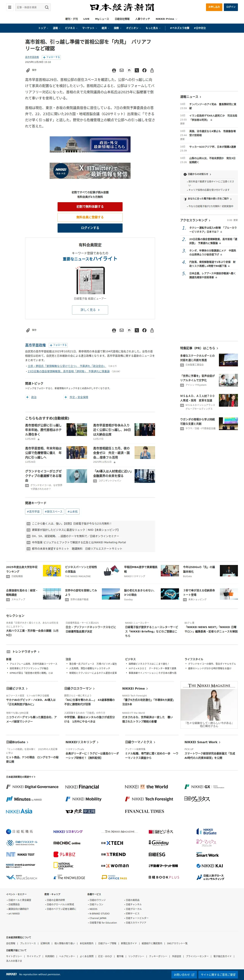Toggle フォローする next to the 高市早苗政権 tag under the headline

[x=51, y=57]
